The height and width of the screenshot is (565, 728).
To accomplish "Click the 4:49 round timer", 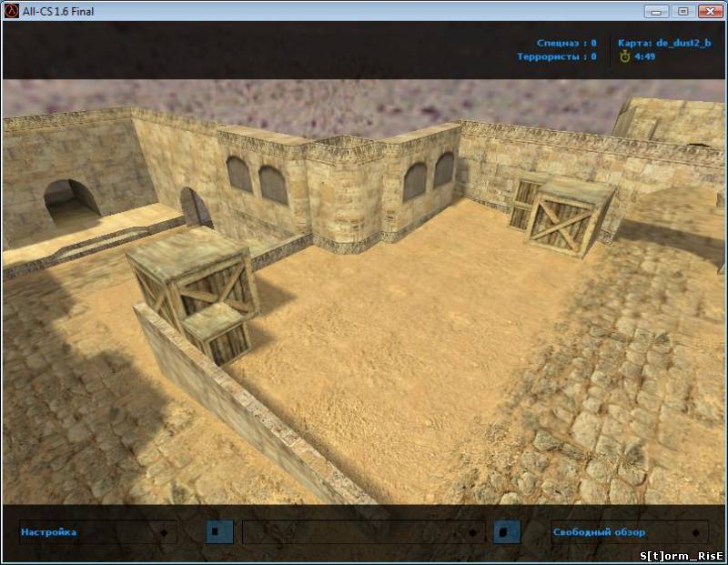I will (645, 56).
